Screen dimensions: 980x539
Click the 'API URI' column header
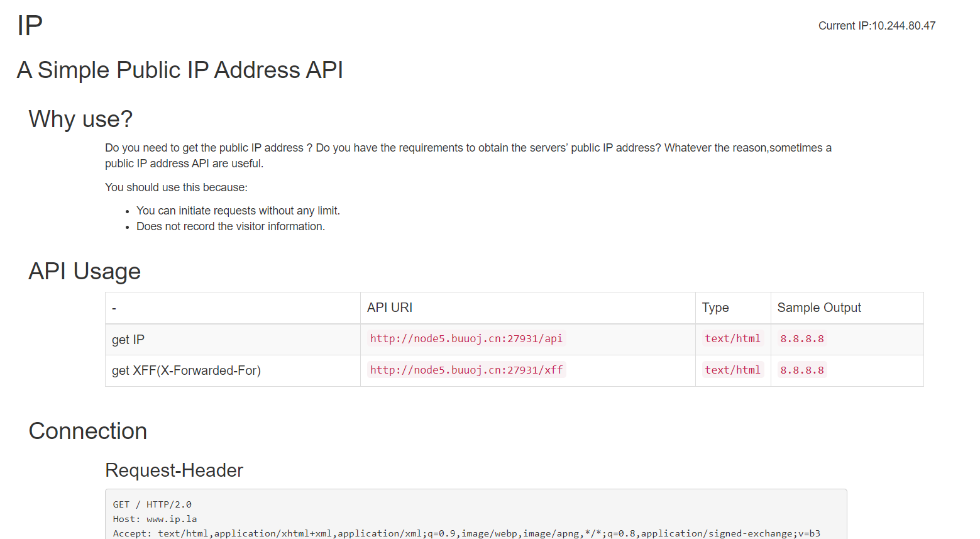390,308
